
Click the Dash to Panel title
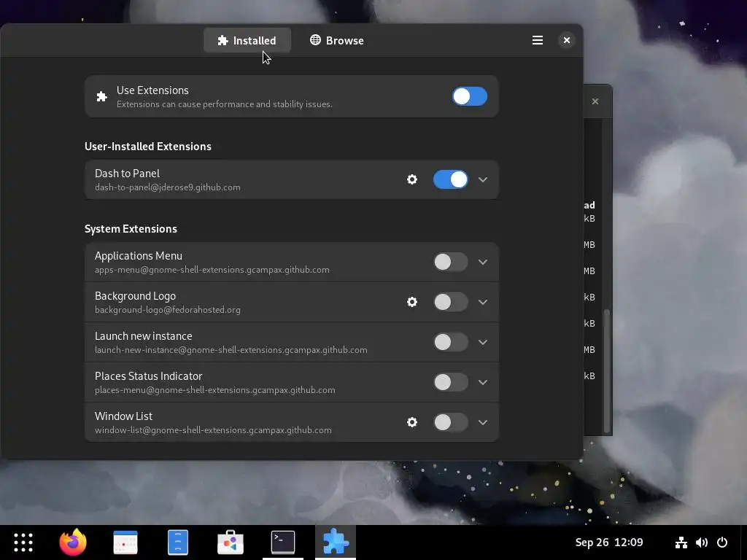click(127, 174)
